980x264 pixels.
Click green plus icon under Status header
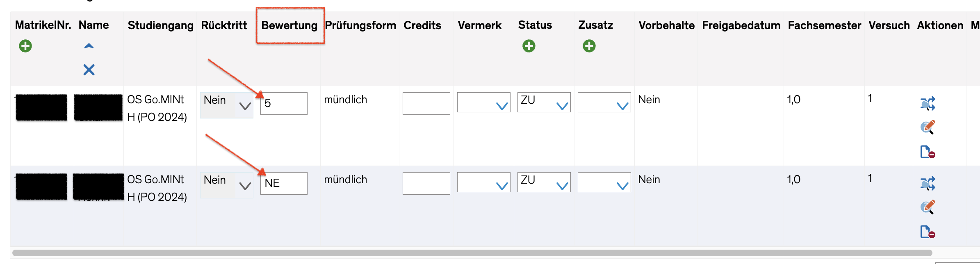[x=529, y=46]
